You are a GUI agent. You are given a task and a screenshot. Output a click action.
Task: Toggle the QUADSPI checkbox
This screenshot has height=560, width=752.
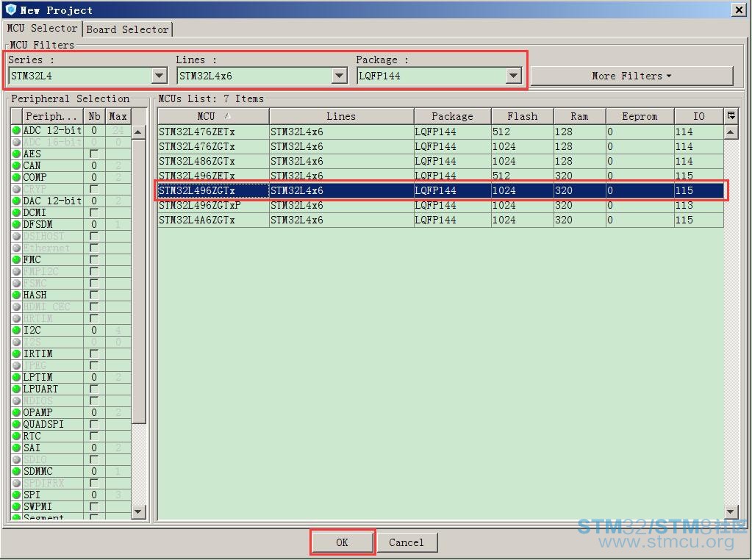coord(94,424)
